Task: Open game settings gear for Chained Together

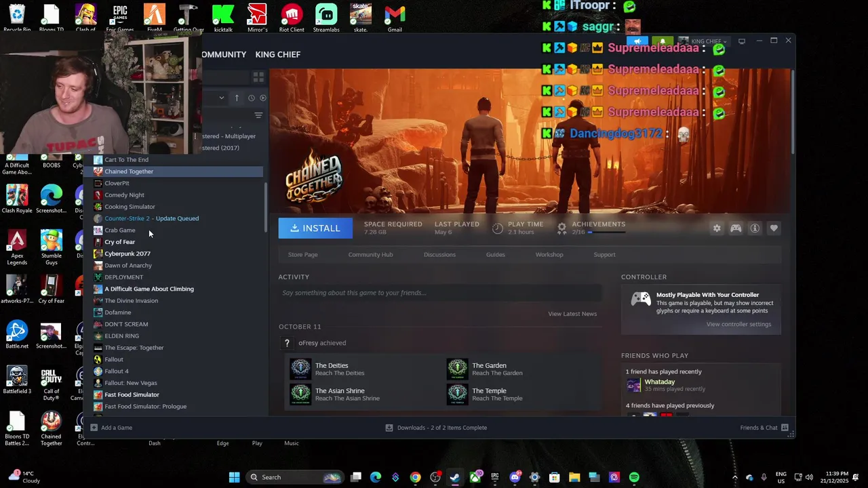Action: [x=717, y=228]
